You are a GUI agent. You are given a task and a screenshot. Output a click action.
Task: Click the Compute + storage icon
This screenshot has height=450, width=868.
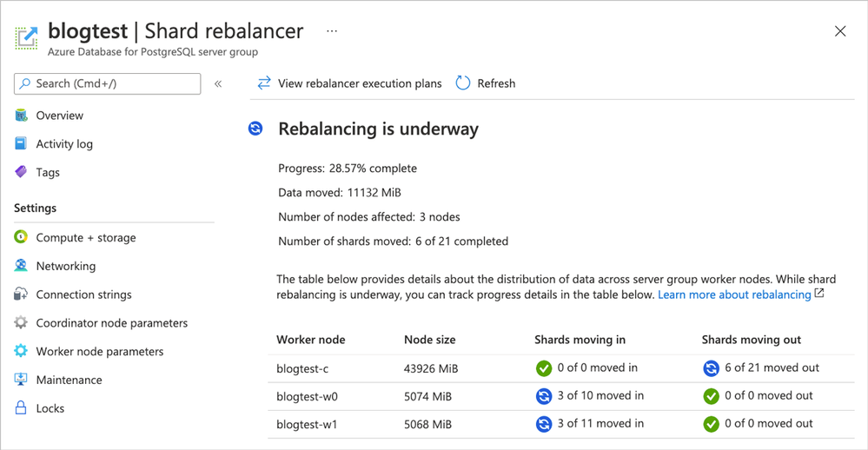pyautogui.click(x=21, y=237)
